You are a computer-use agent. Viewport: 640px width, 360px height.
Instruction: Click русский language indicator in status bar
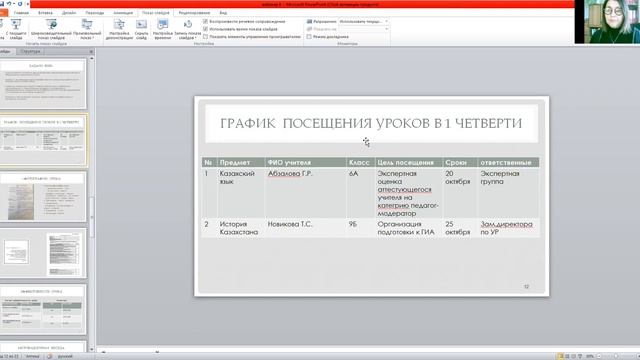(65, 356)
